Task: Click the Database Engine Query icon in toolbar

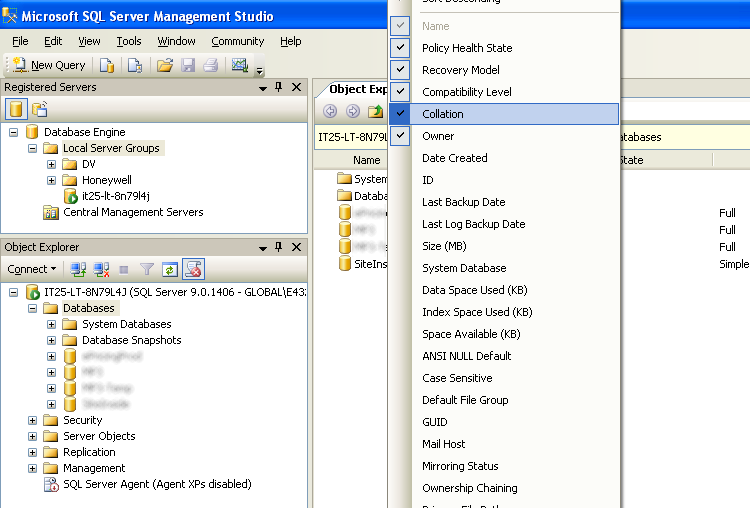Action: click(x=107, y=65)
